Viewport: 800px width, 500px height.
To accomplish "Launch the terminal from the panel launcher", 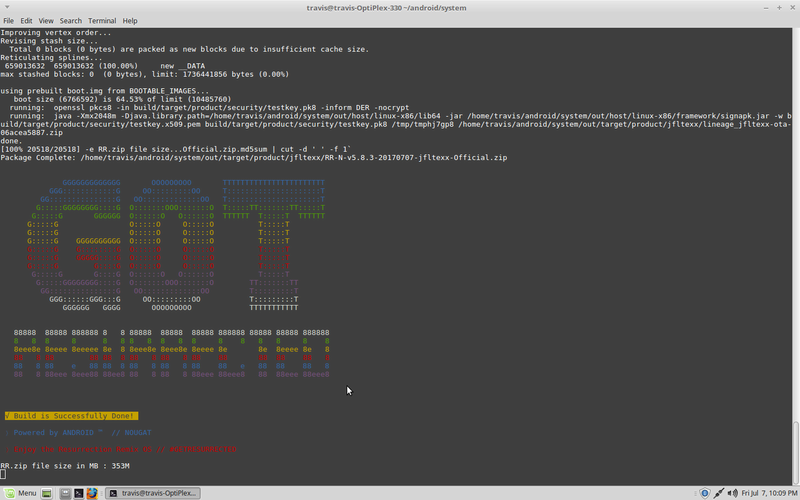I will tap(79, 493).
